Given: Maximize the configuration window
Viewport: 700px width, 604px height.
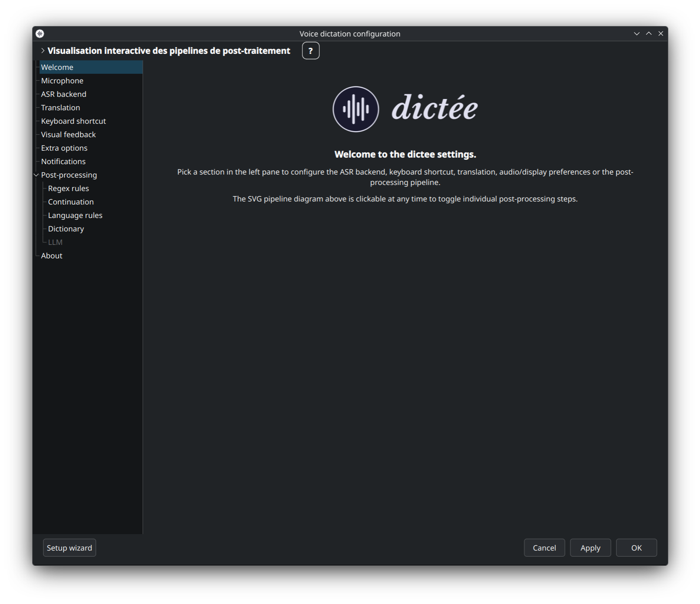Looking at the screenshot, I should coord(649,33).
